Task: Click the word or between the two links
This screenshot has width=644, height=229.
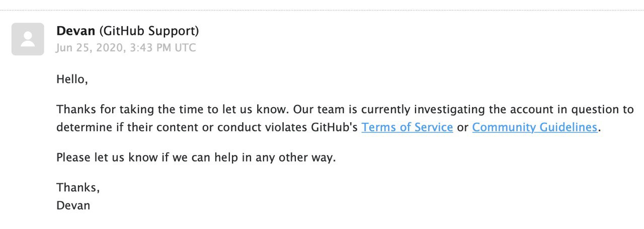Action: click(x=462, y=128)
